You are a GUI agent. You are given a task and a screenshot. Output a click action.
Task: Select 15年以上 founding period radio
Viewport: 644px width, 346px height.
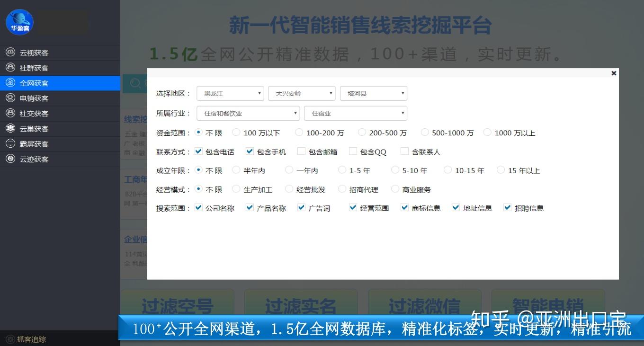pos(501,169)
